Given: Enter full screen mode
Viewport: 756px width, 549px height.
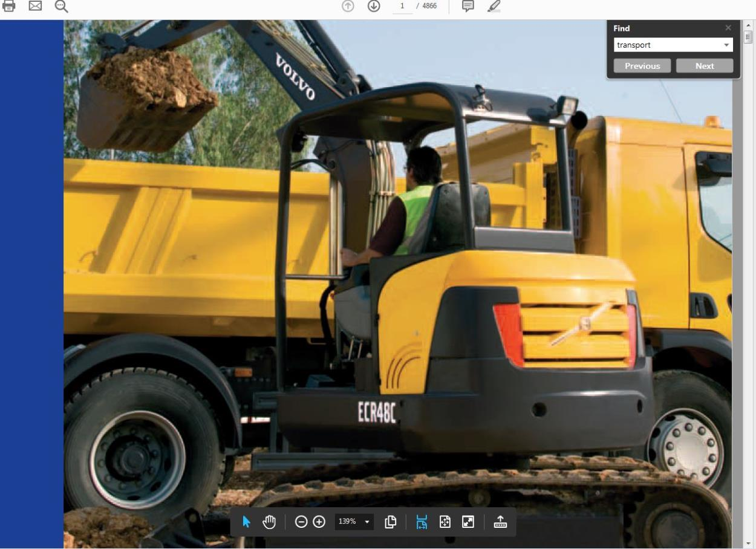Looking at the screenshot, I should point(468,522).
